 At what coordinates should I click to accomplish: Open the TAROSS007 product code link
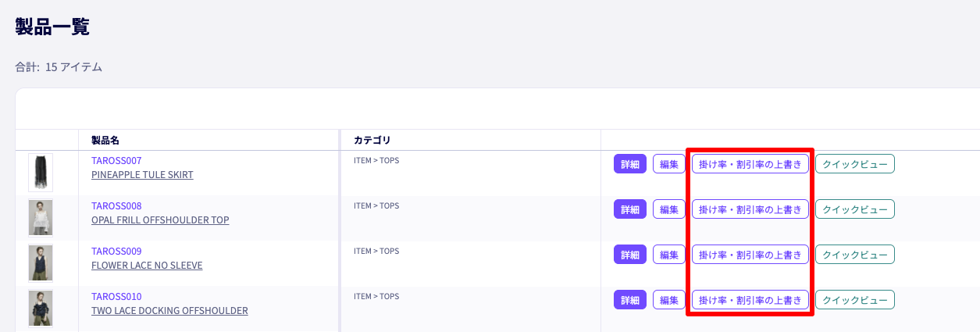[116, 161]
